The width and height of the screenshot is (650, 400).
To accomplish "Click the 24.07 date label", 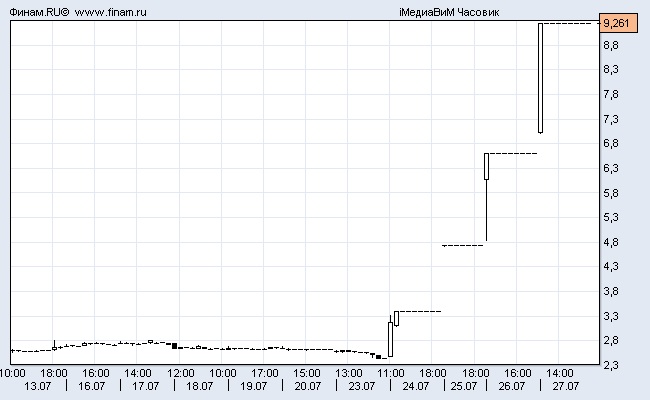I will tap(416, 386).
